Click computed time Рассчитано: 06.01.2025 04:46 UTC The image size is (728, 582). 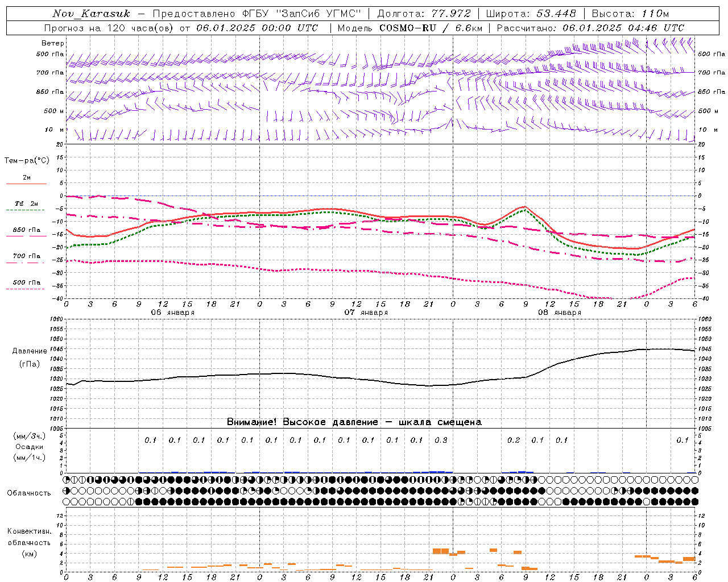[590, 28]
